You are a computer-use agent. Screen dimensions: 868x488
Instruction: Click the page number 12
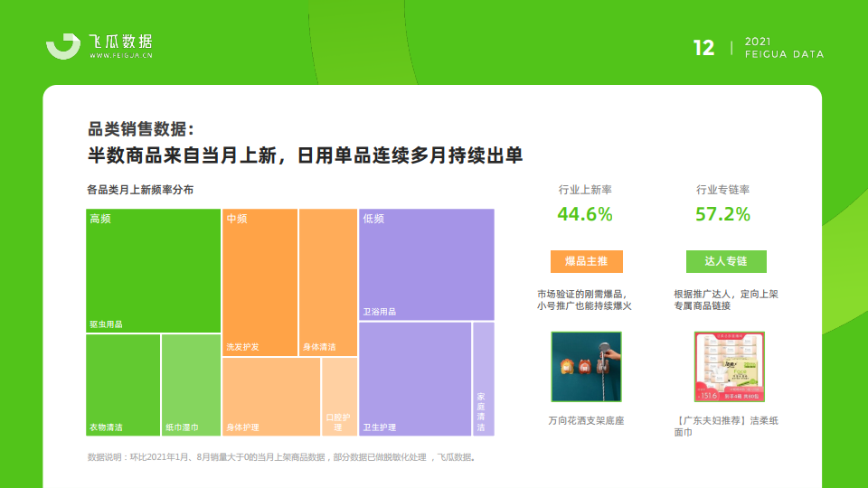click(x=703, y=48)
